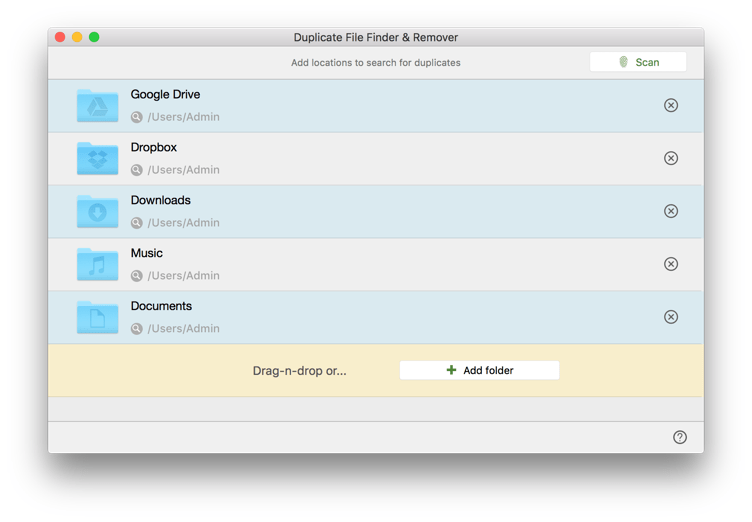
Task: Click the "Drag-n-drop or..." label
Action: (299, 371)
